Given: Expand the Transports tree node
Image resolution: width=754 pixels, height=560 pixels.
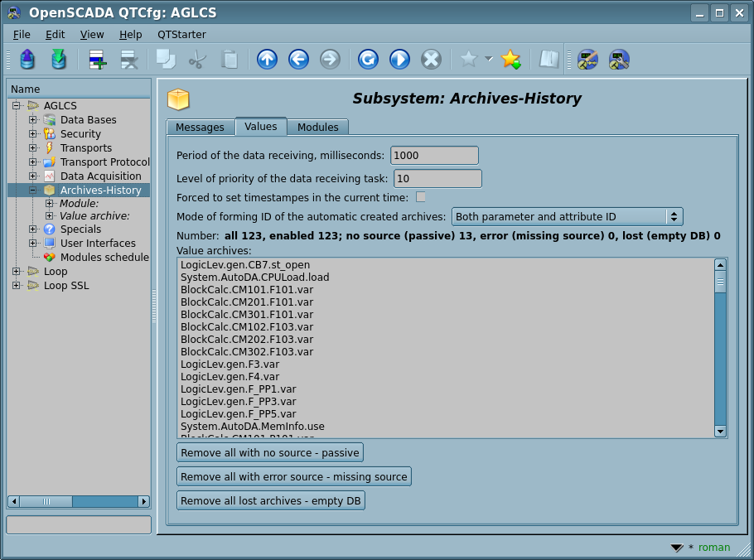Looking at the screenshot, I should pyautogui.click(x=32, y=147).
